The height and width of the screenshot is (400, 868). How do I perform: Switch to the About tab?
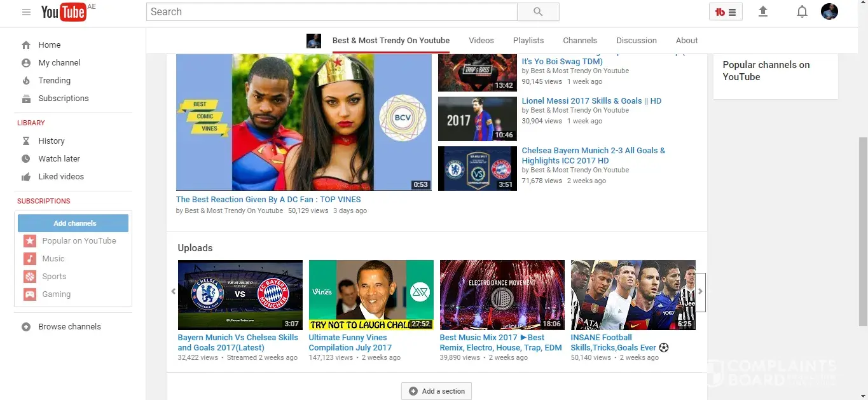pyautogui.click(x=686, y=40)
